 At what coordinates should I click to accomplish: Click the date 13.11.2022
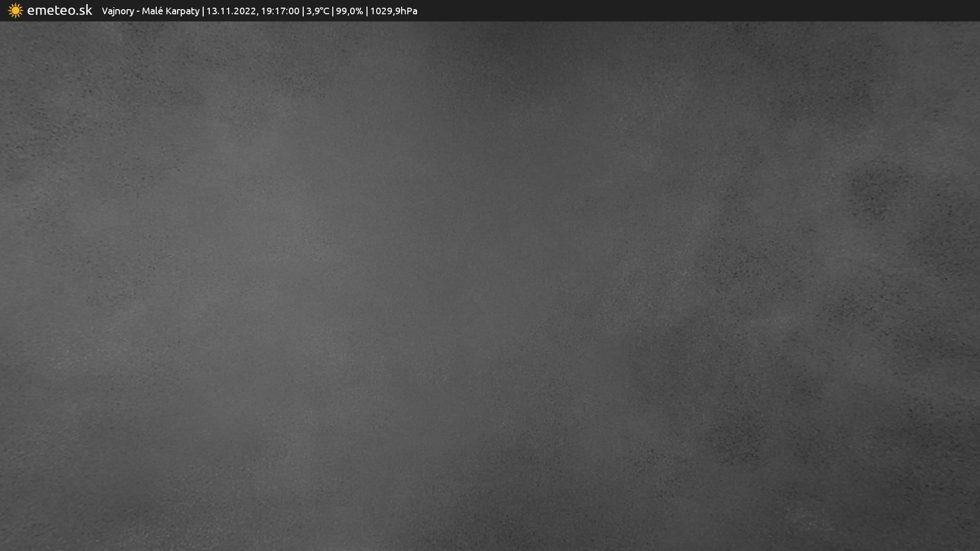tap(231, 11)
